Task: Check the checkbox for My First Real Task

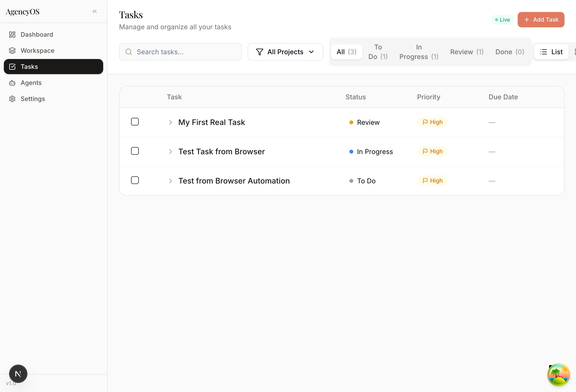Action: point(135,122)
